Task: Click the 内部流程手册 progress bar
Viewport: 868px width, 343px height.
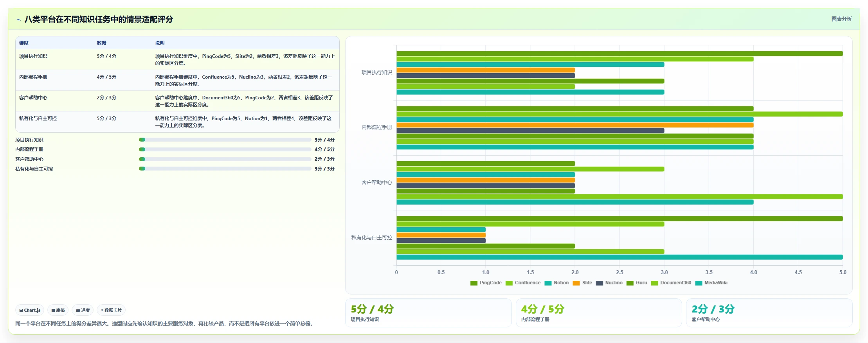Action: [225, 149]
